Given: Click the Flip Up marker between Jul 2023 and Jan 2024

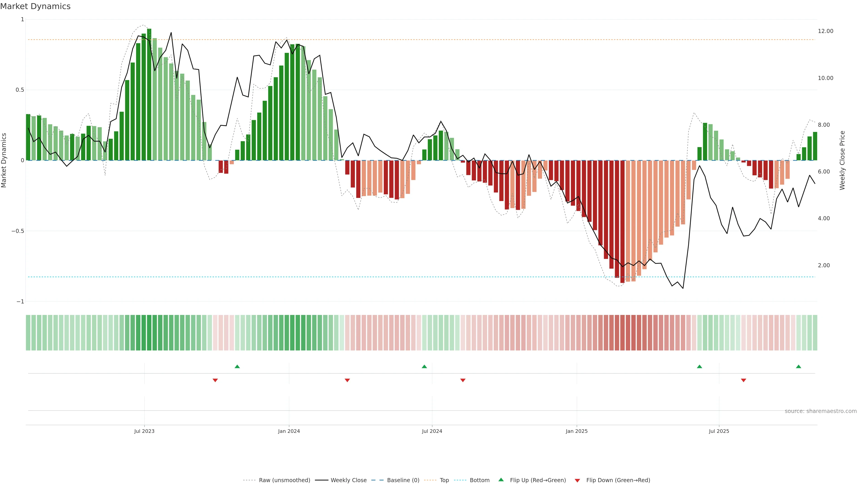Looking at the screenshot, I should point(237,366).
